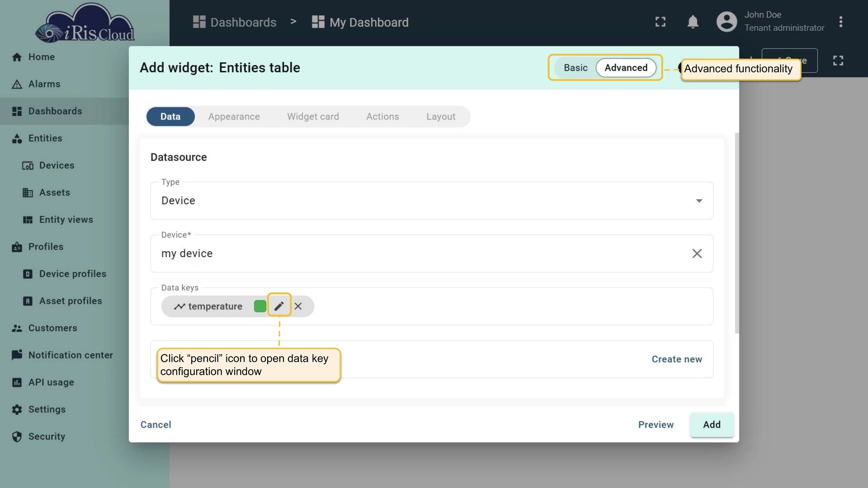Toggle fullscreen in the top bar

pos(660,22)
